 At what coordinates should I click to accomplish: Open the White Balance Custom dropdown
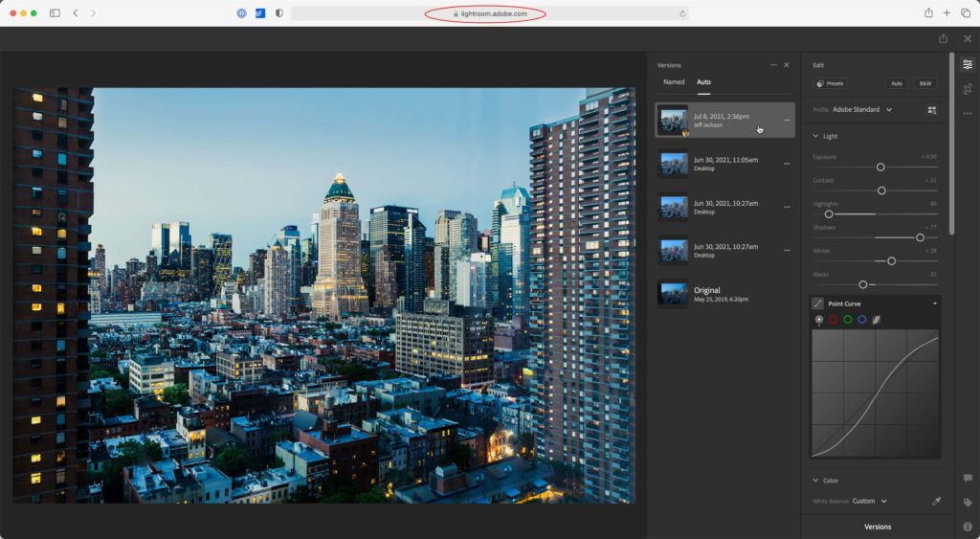(x=869, y=501)
